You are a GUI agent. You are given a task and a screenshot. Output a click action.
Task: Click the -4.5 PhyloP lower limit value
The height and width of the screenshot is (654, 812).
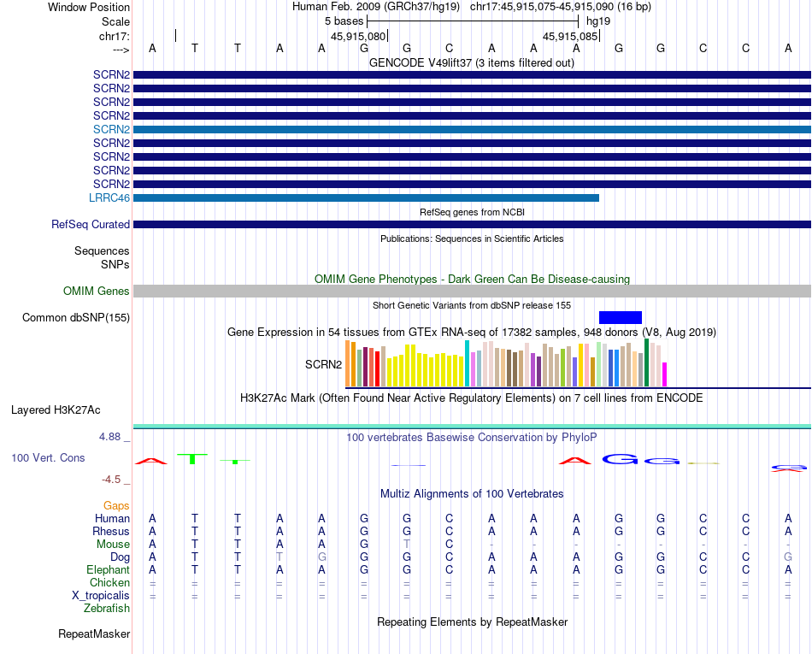click(x=111, y=480)
